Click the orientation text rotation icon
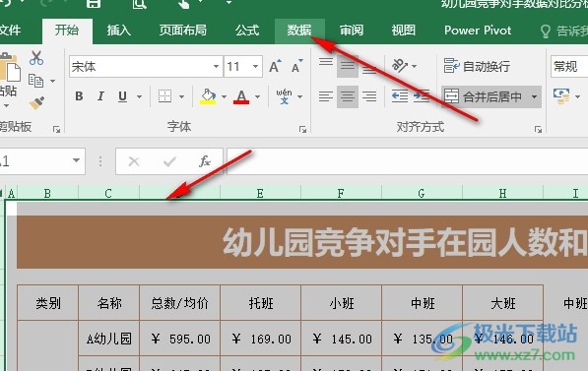Screen dimensions: 588x371 pyautogui.click(x=399, y=66)
